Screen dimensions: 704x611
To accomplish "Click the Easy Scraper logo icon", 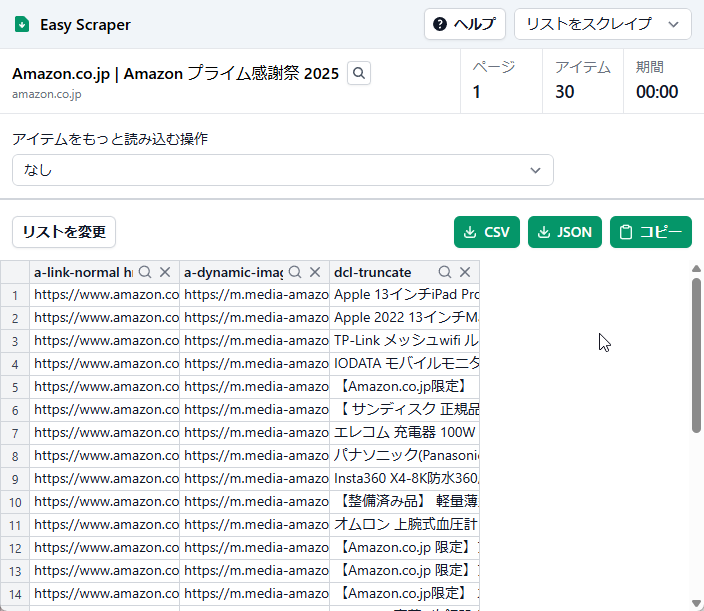I will point(22,24).
